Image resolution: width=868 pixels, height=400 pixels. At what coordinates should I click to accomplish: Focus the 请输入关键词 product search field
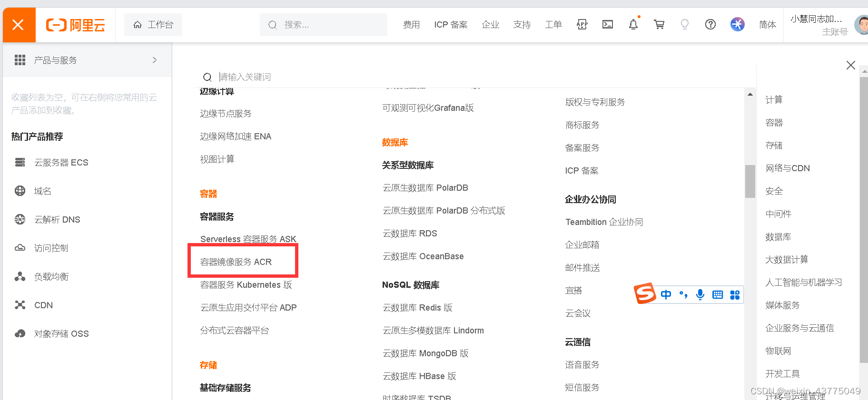(x=481, y=77)
